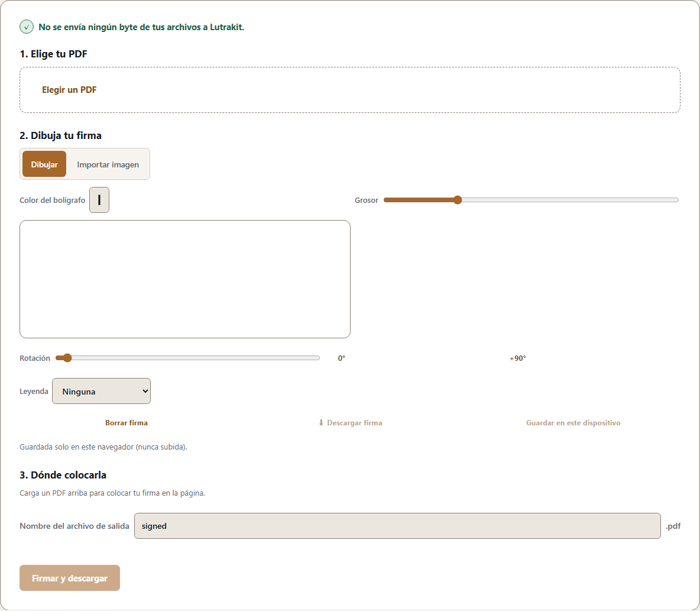Click the .pdf extension label
Screen dimensions: 700x611
[673, 526]
